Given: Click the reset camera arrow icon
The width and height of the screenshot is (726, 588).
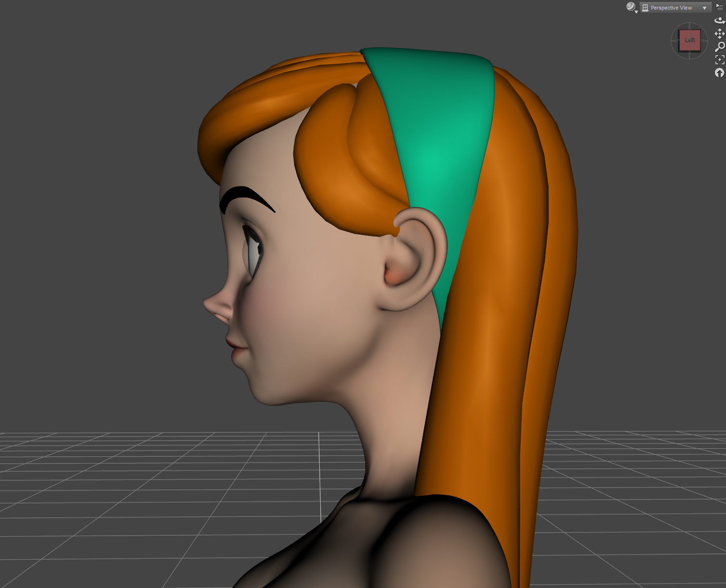Looking at the screenshot, I should pos(719,73).
